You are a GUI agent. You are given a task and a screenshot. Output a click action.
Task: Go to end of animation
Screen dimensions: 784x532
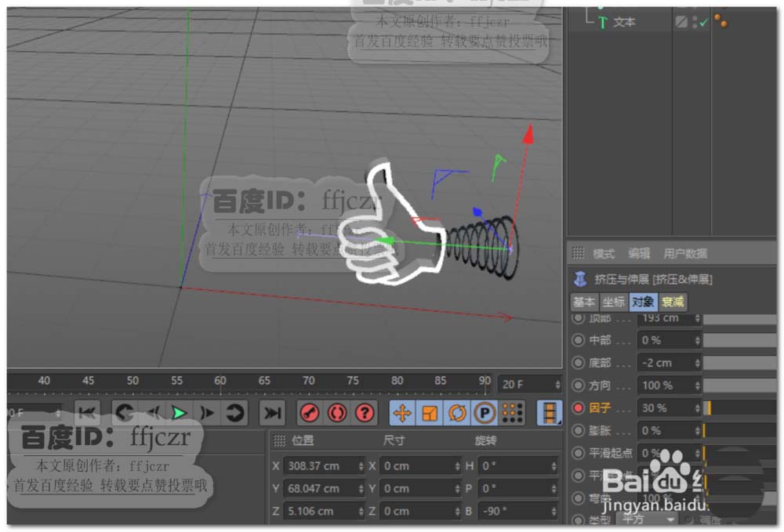pyautogui.click(x=272, y=413)
